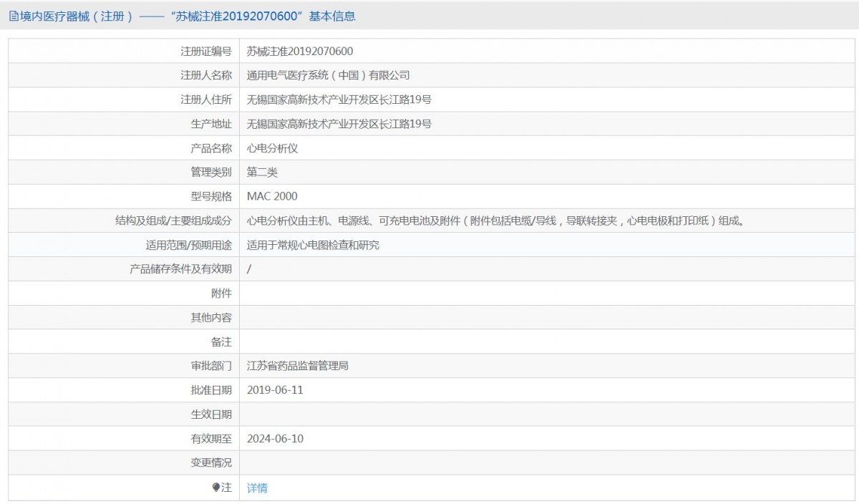
Task: Select registrant name 通用电气医疗系统（中国）有限公司
Action: pyautogui.click(x=329, y=75)
